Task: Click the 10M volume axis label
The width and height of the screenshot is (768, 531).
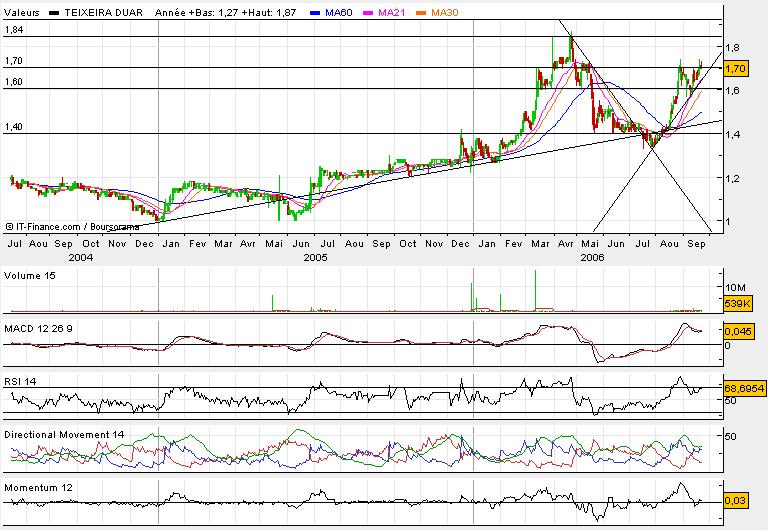Action: [736, 288]
